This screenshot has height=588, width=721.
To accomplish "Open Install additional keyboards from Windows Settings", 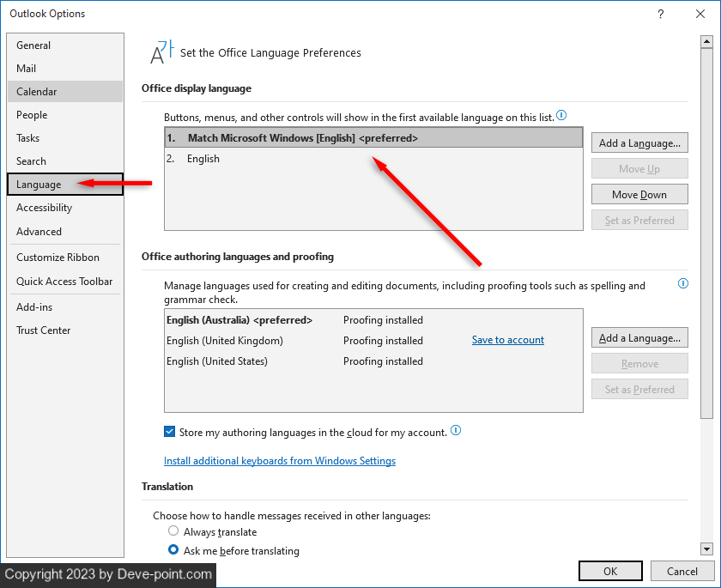I will coord(280,461).
